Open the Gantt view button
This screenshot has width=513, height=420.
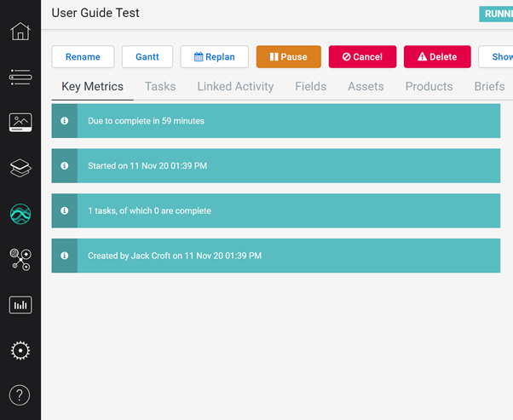[147, 57]
